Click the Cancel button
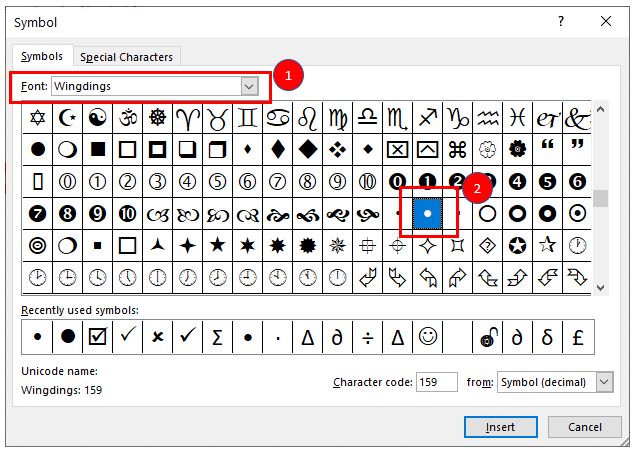This screenshot has width=637, height=453. pyautogui.click(x=585, y=427)
